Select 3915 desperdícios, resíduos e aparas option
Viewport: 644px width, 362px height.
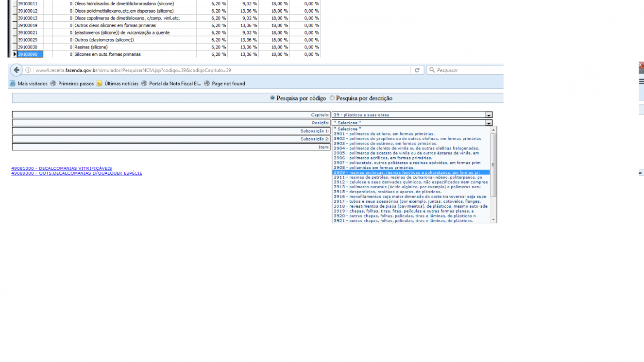pyautogui.click(x=411, y=192)
